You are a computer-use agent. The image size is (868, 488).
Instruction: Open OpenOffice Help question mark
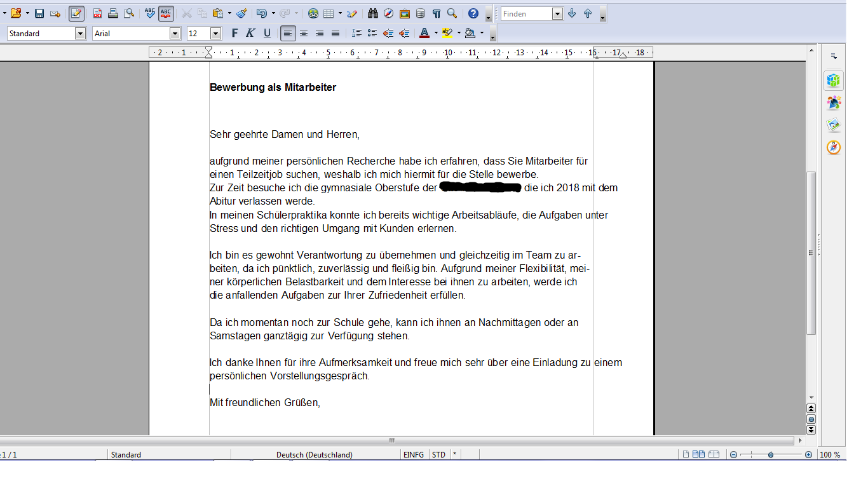coord(473,13)
